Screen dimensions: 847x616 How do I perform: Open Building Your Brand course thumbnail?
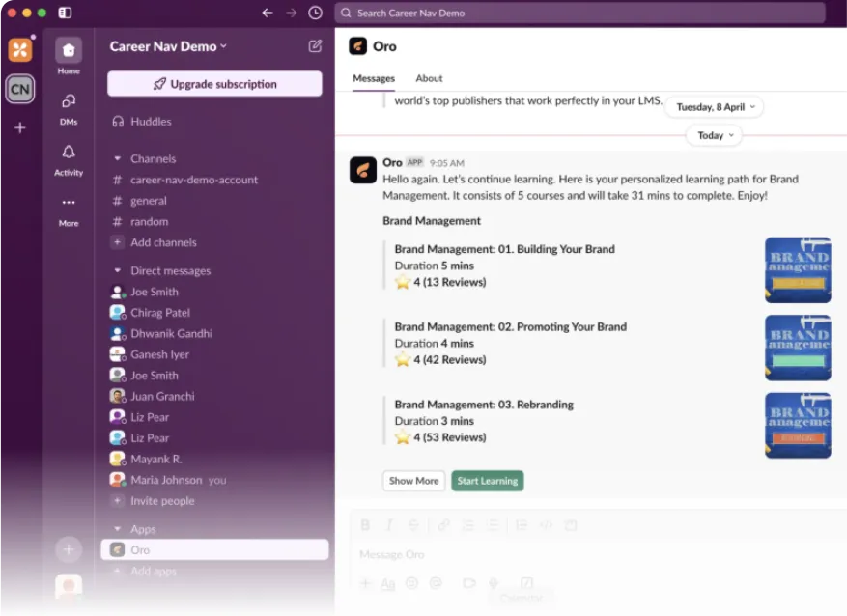pos(798,270)
